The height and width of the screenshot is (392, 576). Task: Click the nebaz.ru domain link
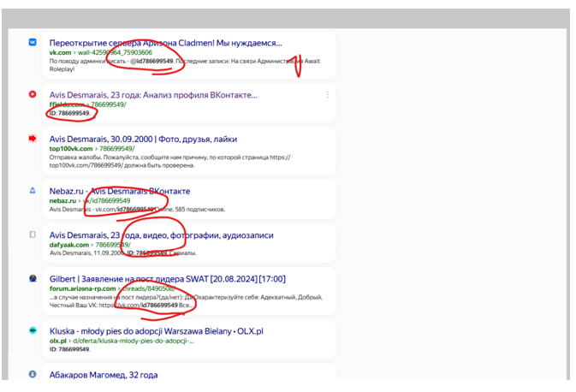click(62, 200)
